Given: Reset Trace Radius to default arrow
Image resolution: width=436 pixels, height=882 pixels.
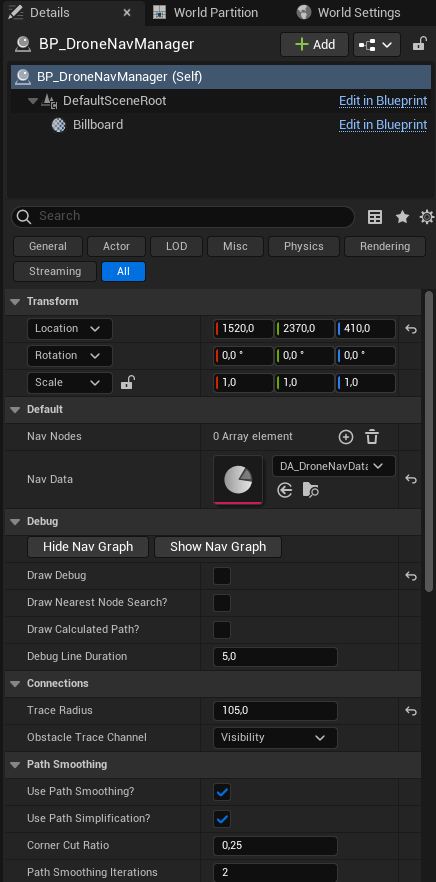Looking at the screenshot, I should [x=411, y=712].
